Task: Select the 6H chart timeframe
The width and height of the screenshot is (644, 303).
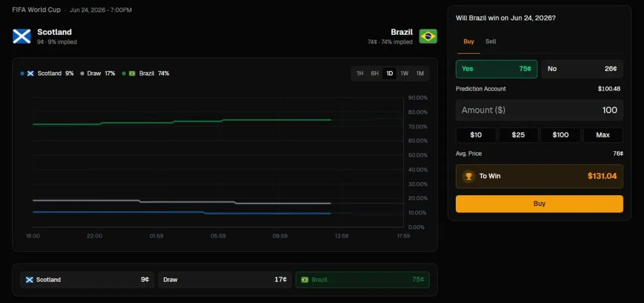Action: click(x=374, y=74)
